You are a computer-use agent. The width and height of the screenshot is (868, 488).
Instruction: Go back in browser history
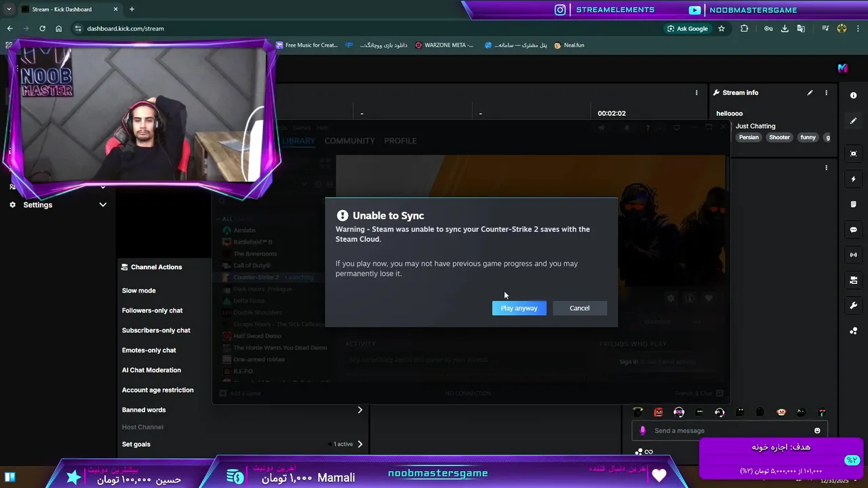[9, 28]
